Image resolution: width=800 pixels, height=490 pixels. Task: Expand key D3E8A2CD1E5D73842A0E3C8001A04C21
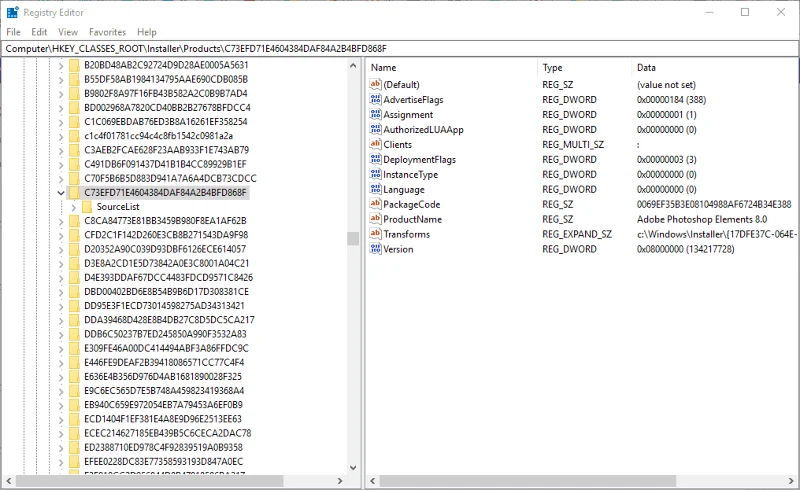click(x=61, y=263)
